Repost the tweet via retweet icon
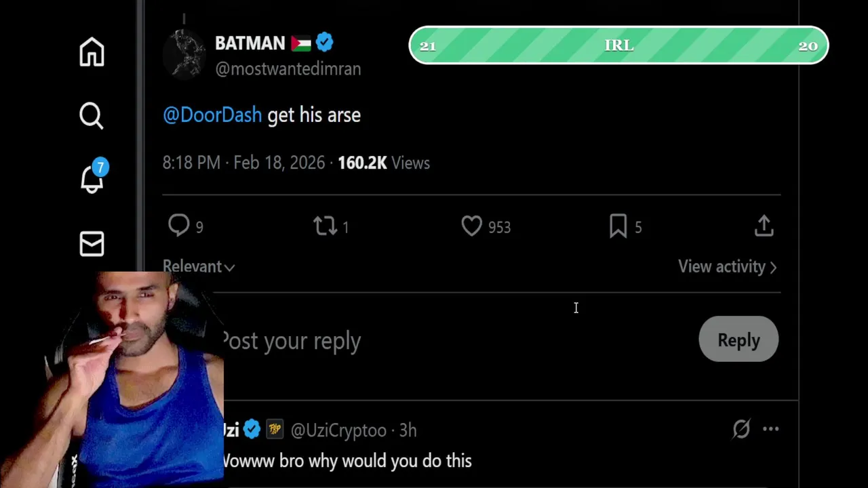Image resolution: width=868 pixels, height=488 pixels. click(325, 226)
